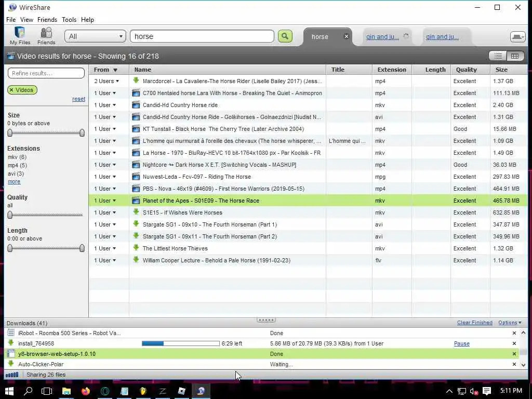The width and height of the screenshot is (532, 399).
Task: Open My Files library
Action: (x=20, y=36)
